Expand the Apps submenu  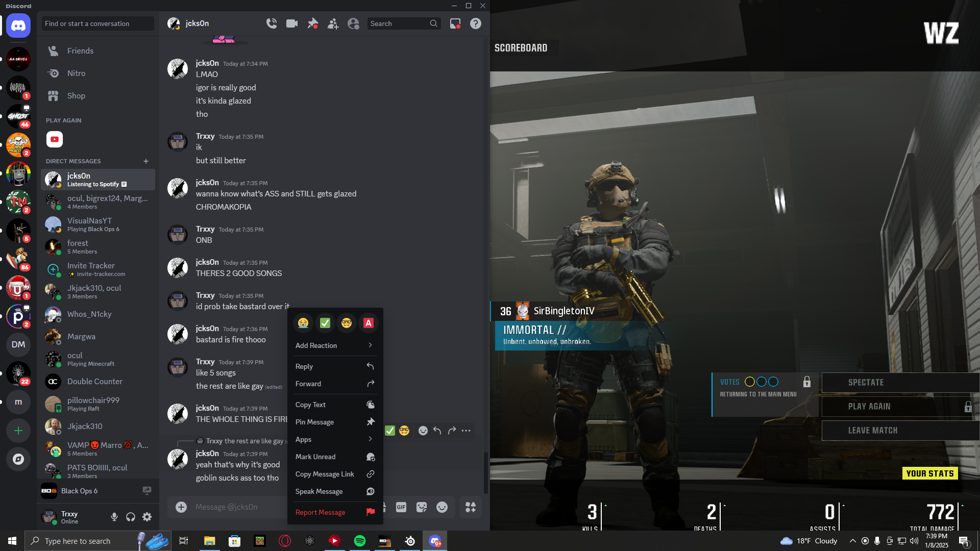tap(334, 439)
